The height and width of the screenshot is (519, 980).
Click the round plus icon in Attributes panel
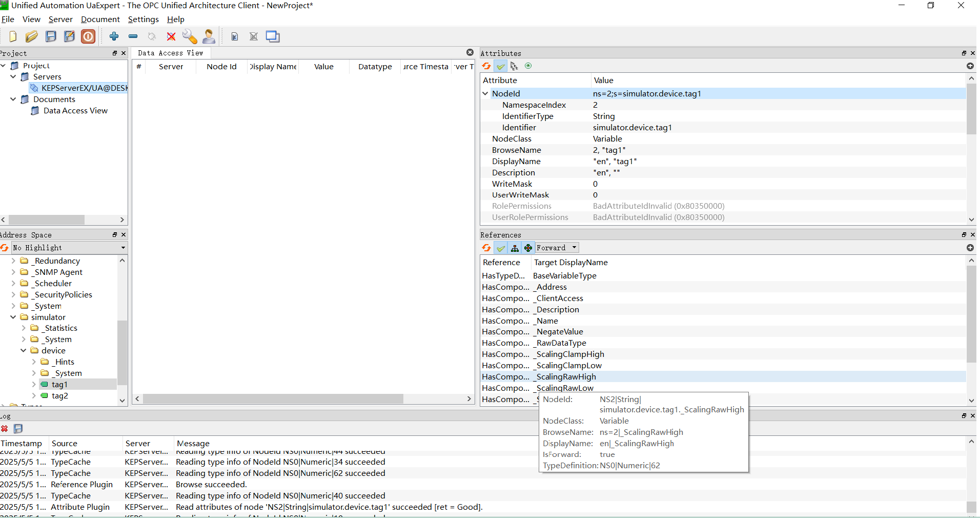970,66
